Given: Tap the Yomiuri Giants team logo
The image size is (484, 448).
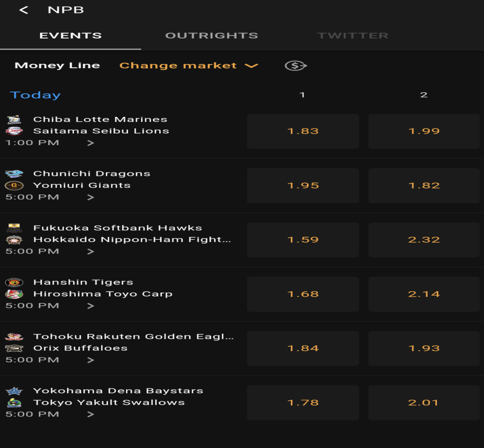Looking at the screenshot, I should tap(14, 185).
